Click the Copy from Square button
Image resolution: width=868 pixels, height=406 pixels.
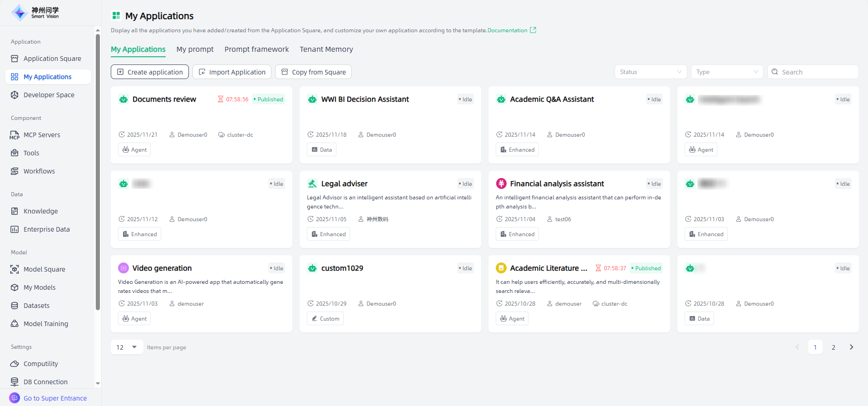(313, 72)
